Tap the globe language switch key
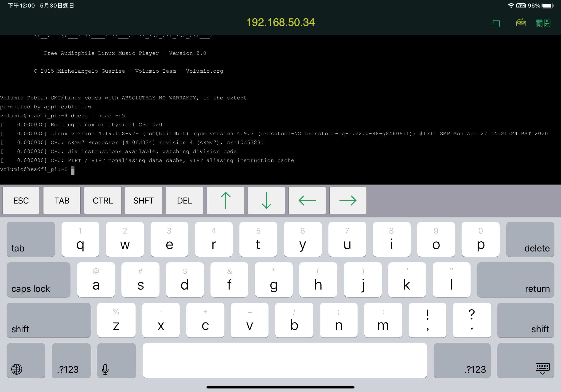The height and width of the screenshot is (392, 561). [26, 361]
